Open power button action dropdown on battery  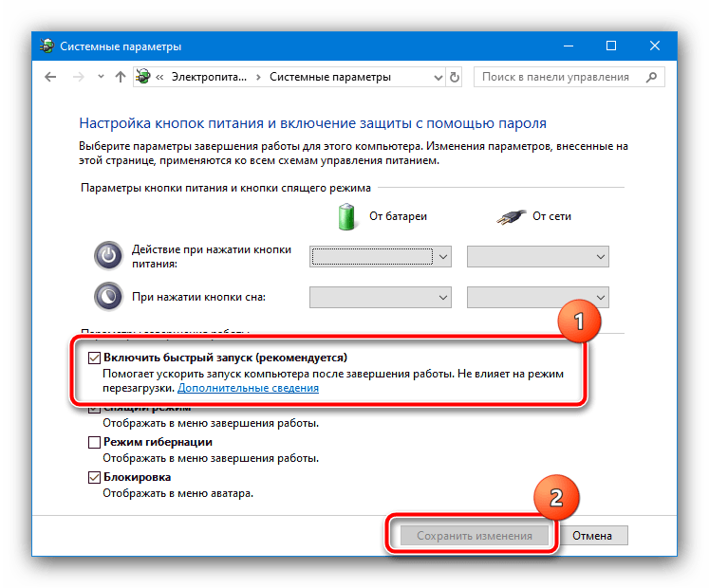coord(381,257)
